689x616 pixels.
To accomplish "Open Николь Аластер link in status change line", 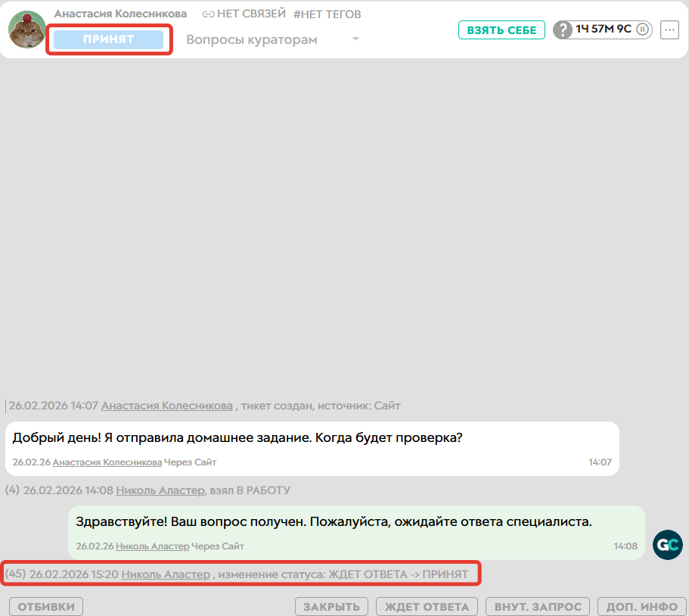I will point(166,574).
